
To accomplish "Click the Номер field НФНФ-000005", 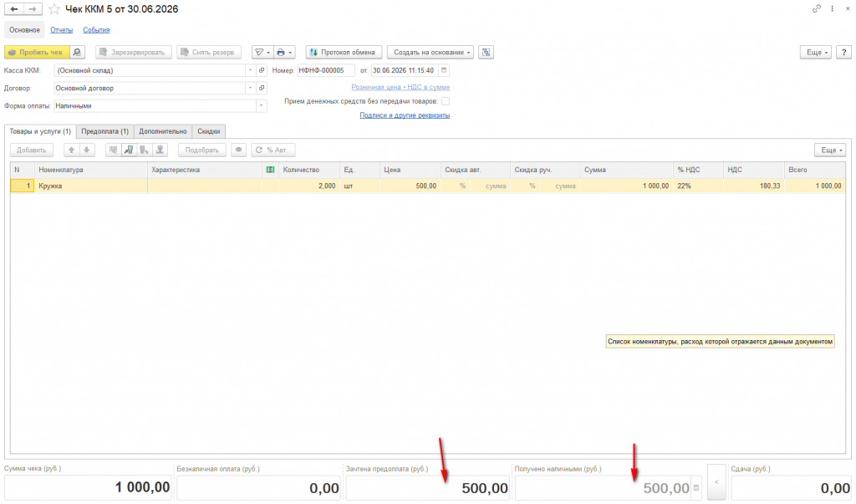I will [x=326, y=70].
